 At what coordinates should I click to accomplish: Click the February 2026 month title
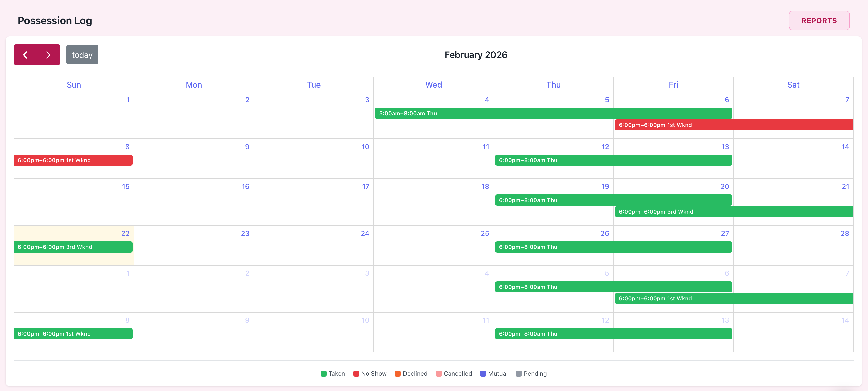click(x=476, y=54)
